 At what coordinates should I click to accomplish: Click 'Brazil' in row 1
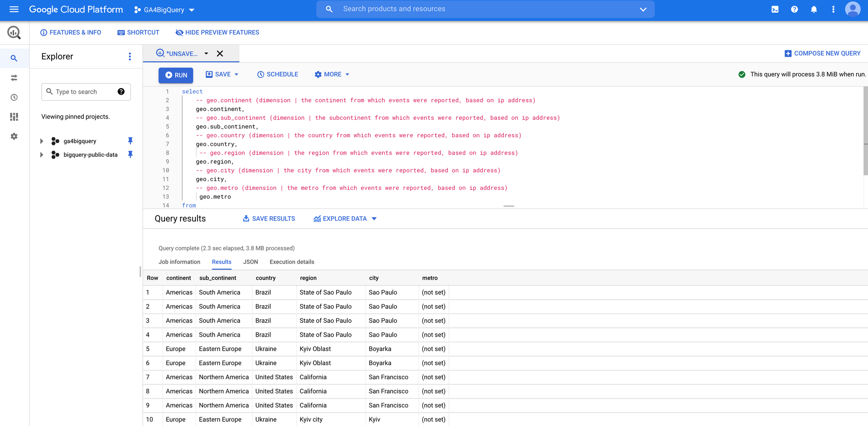pos(263,292)
